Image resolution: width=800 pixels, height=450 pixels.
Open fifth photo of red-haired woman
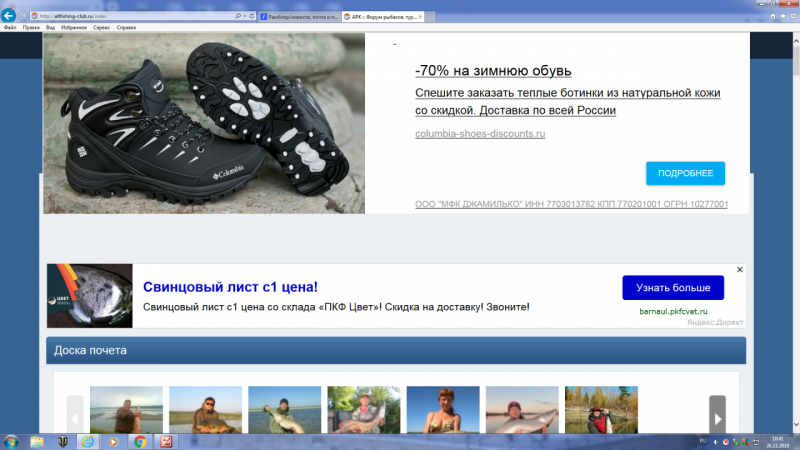tap(443, 410)
